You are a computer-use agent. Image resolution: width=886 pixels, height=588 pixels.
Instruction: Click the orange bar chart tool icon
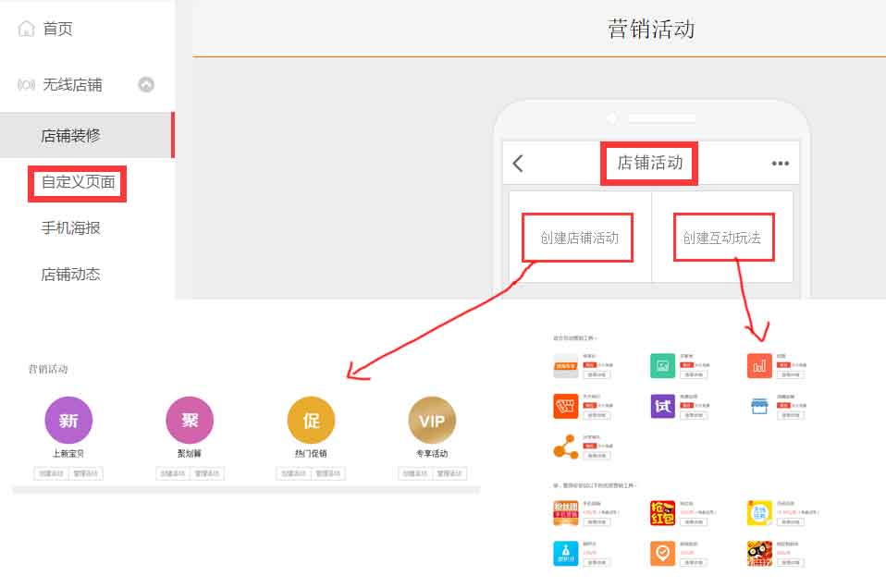coord(759,365)
